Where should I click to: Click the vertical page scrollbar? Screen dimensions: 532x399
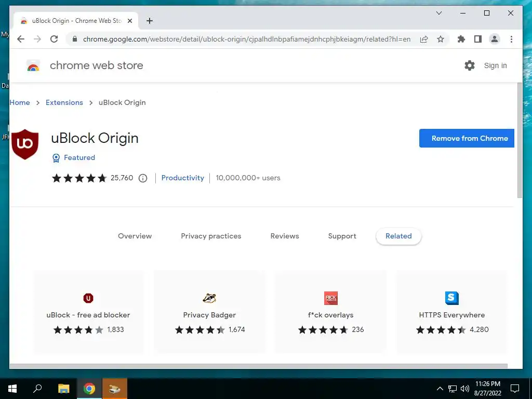point(520,140)
